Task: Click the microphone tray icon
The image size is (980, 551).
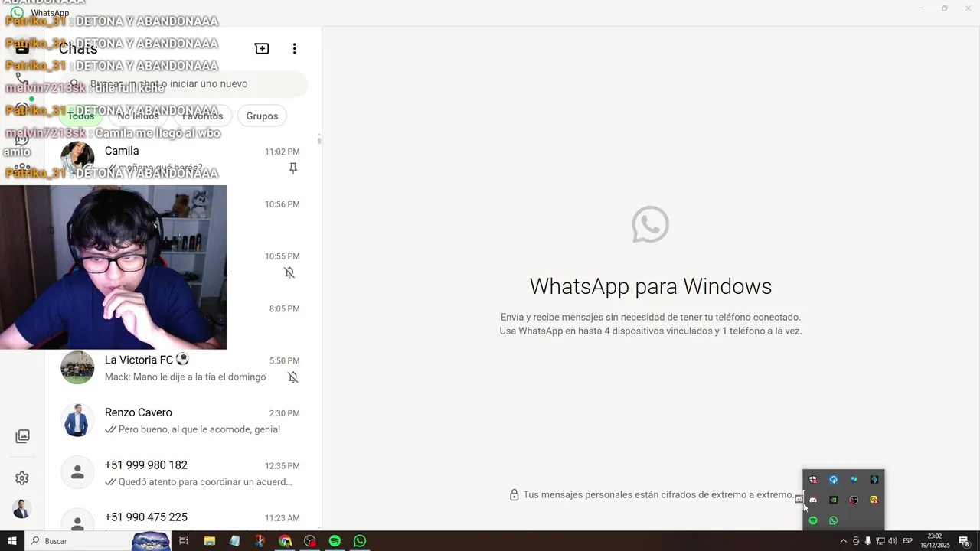Action: 868,541
